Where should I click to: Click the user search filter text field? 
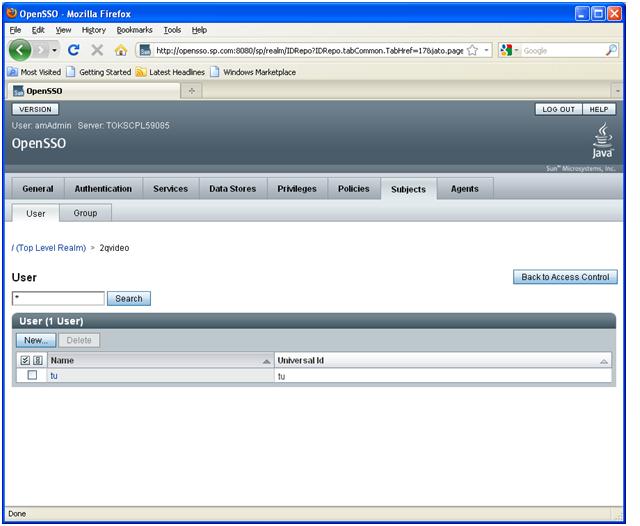(x=58, y=298)
